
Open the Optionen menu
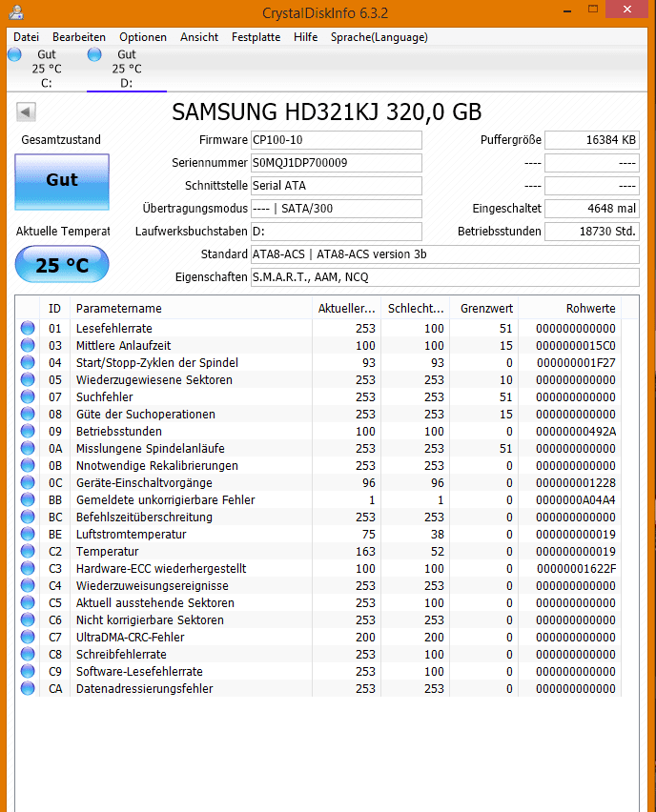point(143,37)
